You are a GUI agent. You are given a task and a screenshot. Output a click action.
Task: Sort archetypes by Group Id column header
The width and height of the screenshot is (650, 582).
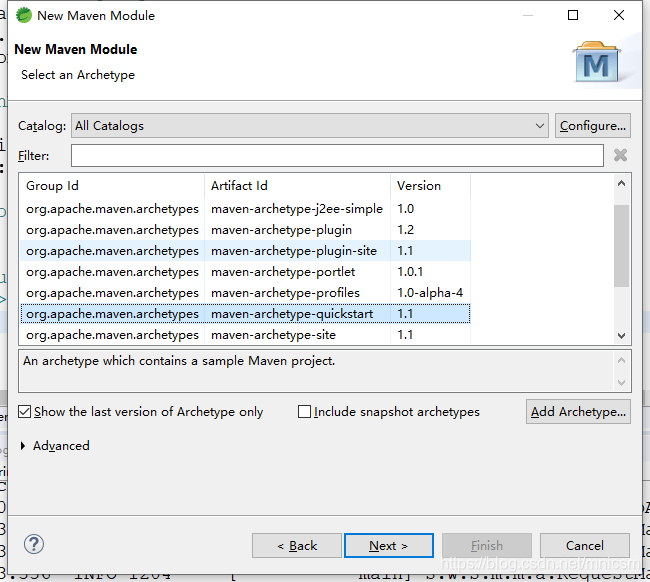click(x=112, y=186)
